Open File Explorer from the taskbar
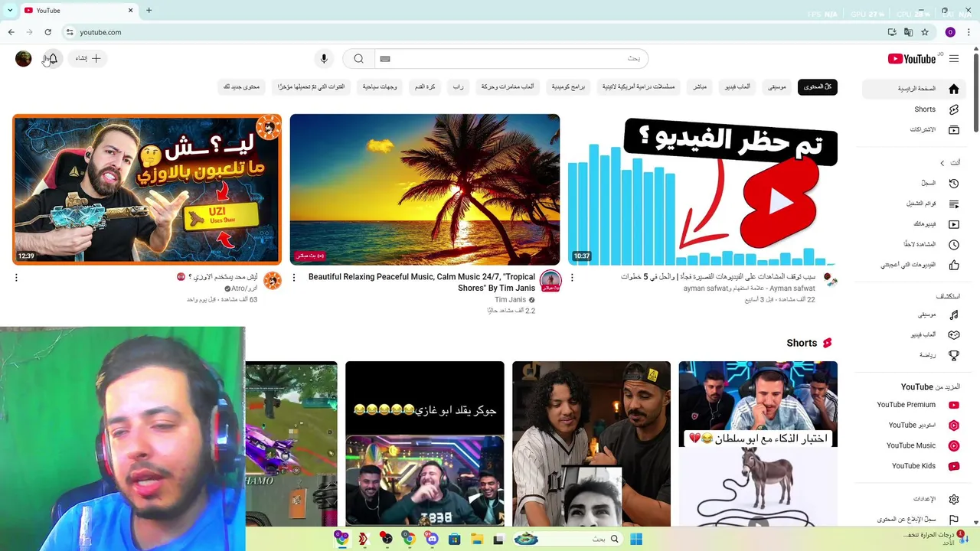The height and width of the screenshot is (551, 980). pos(476,539)
